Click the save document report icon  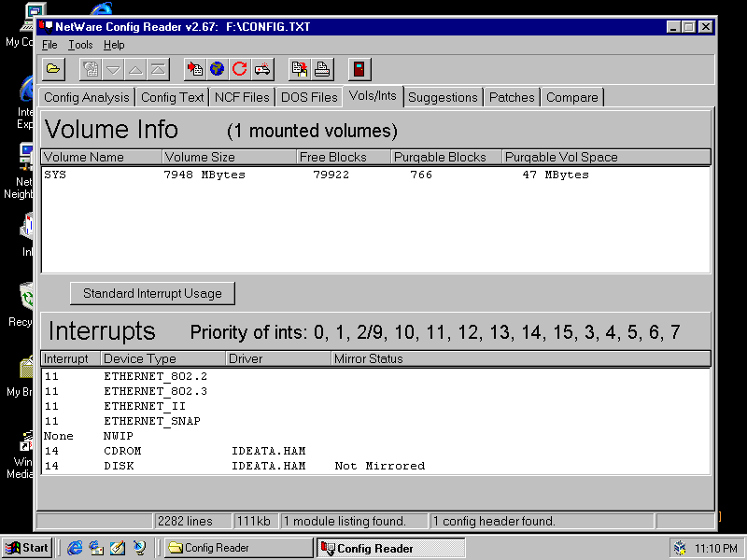[x=300, y=69]
